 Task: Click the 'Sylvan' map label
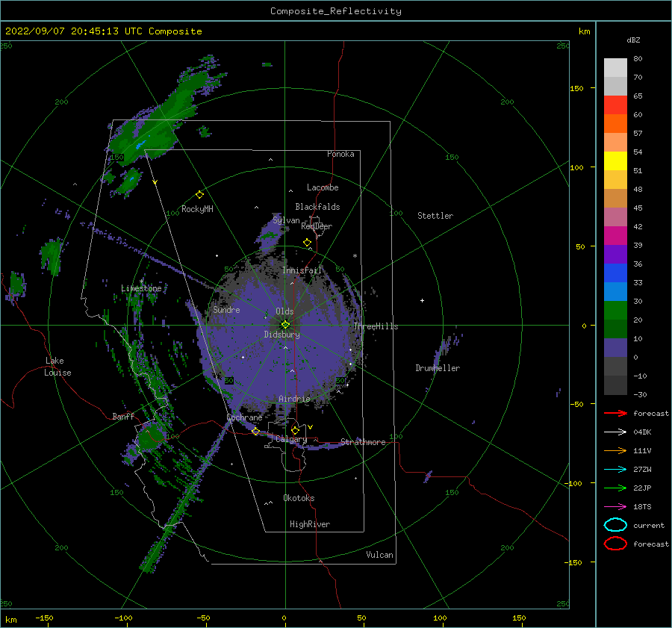point(286,220)
